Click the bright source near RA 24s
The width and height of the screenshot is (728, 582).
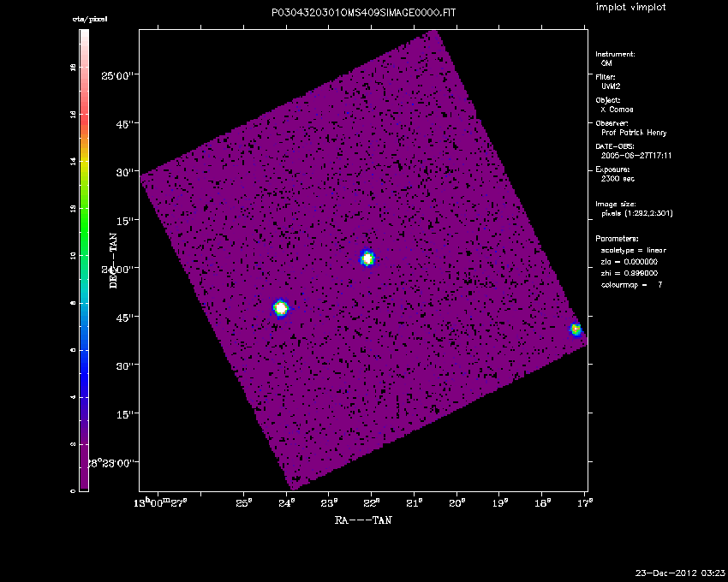[280, 308]
